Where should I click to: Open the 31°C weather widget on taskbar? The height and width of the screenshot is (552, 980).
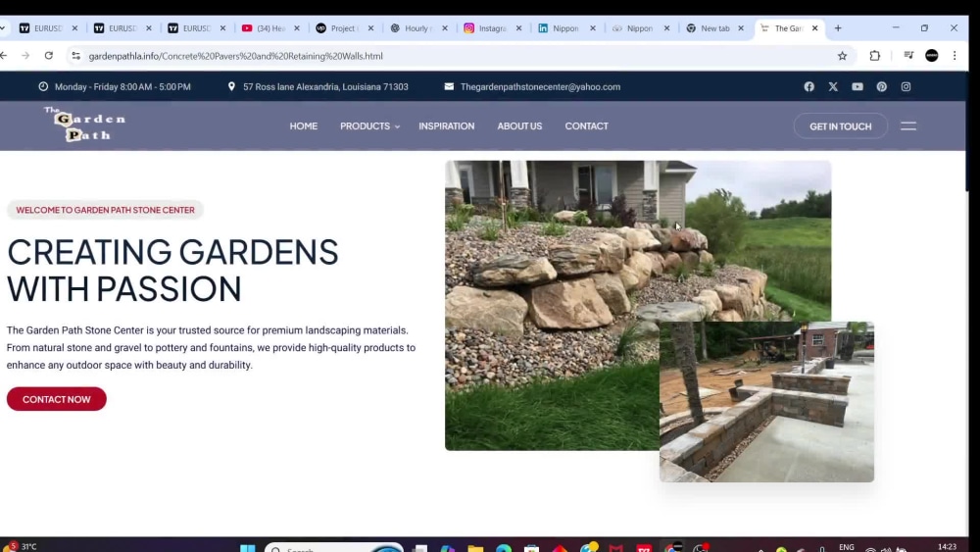click(22, 546)
